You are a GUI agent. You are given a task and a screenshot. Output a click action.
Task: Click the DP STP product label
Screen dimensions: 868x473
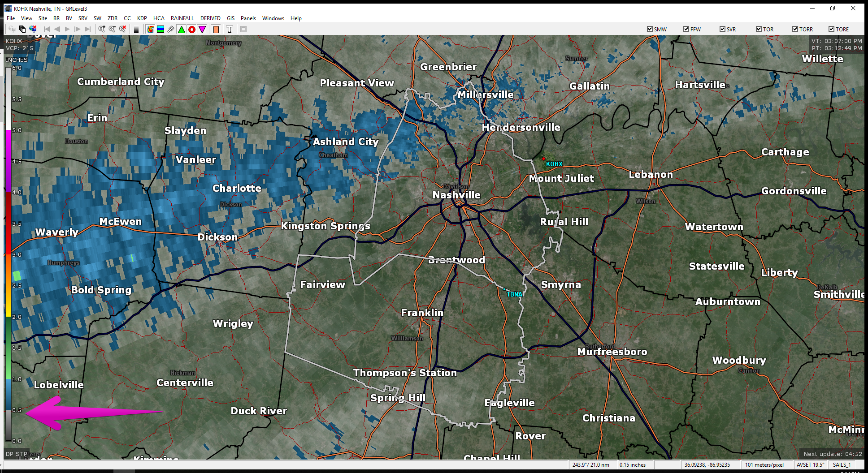point(17,454)
